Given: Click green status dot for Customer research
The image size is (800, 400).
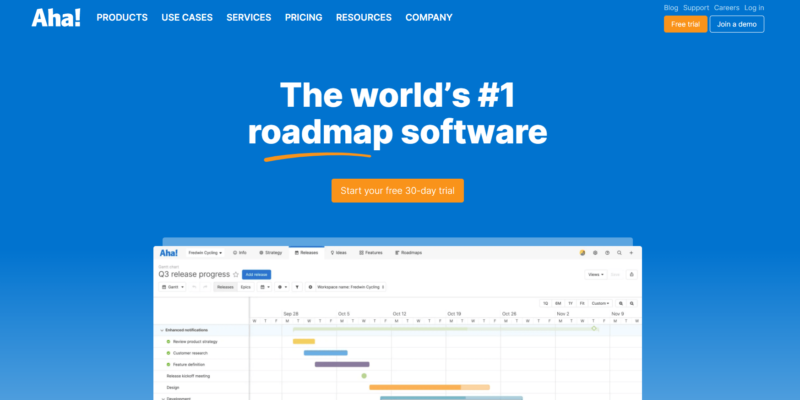Looking at the screenshot, I should coord(168,353).
